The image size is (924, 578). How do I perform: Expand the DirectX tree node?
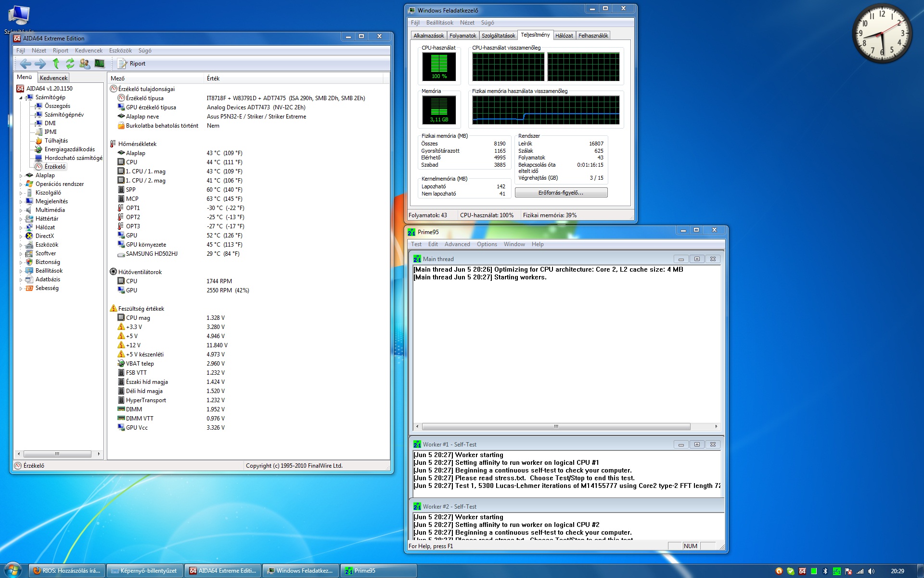tap(21, 236)
